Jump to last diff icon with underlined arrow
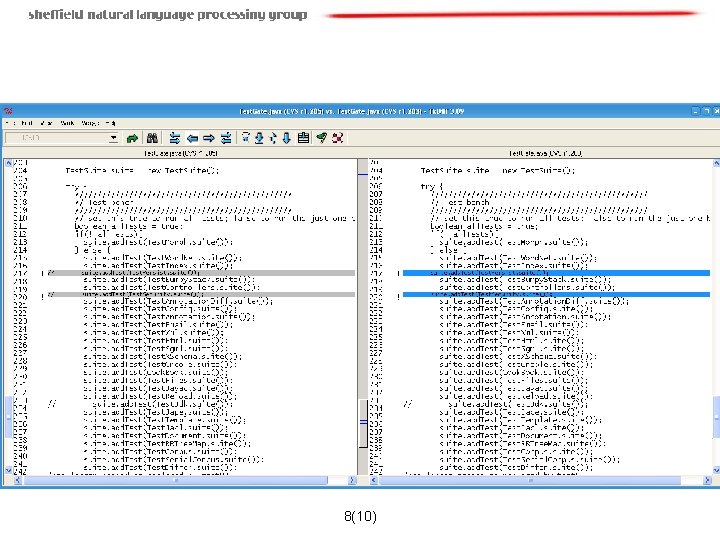The image size is (720, 540). (x=259, y=138)
